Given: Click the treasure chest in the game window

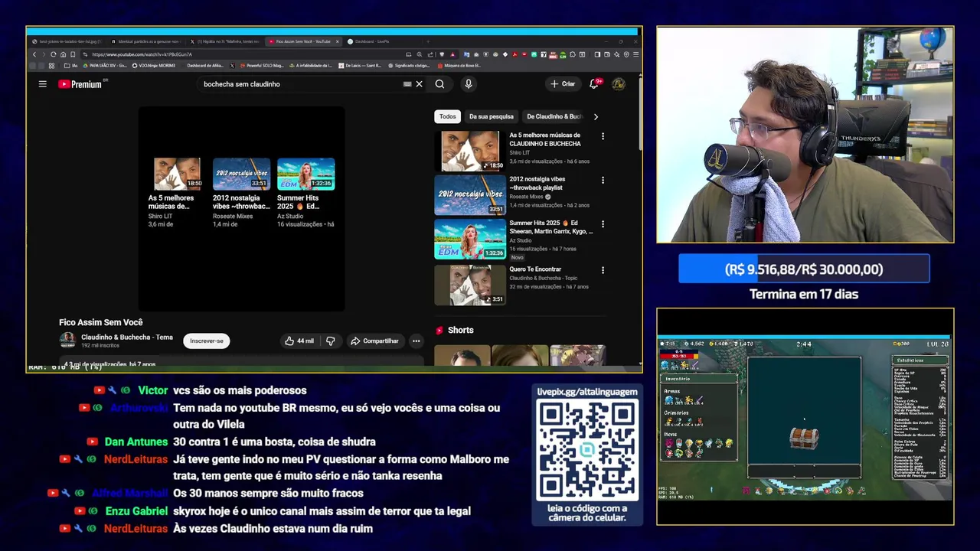Looking at the screenshot, I should [804, 438].
